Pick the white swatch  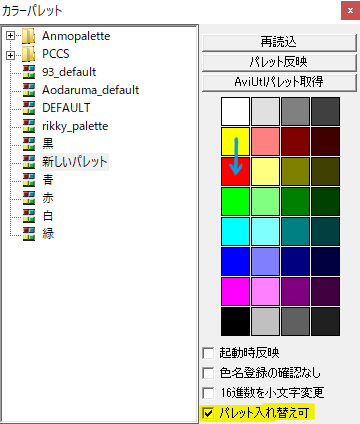click(235, 111)
